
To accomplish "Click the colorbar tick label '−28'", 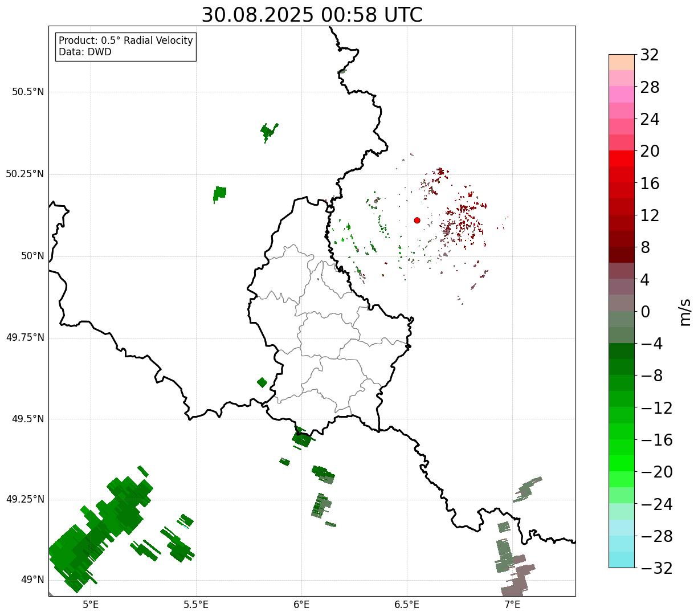I will click(656, 537).
